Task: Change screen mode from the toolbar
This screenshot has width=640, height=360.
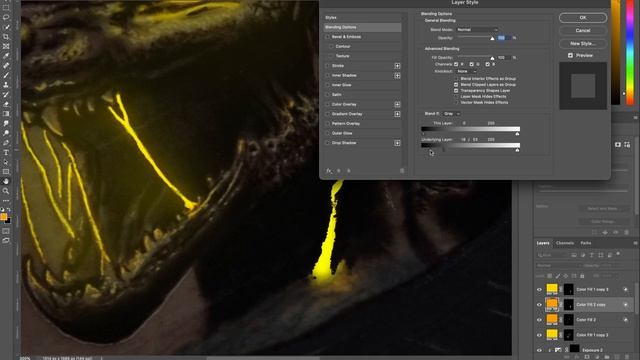Action: click(x=6, y=241)
